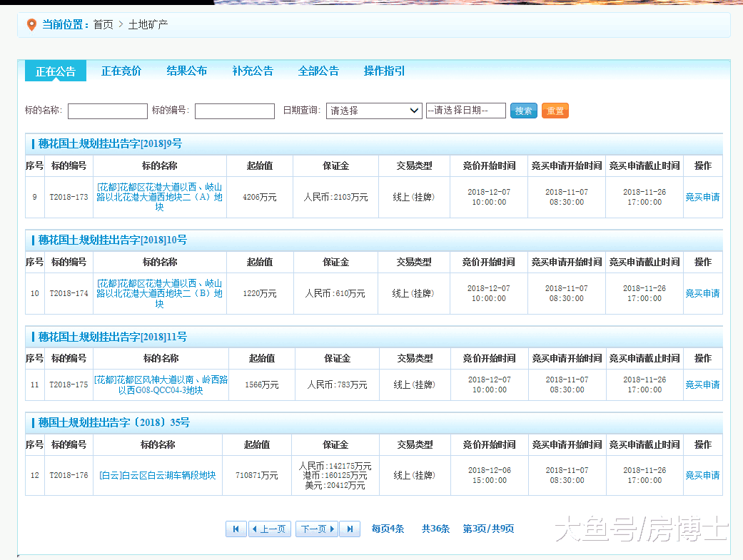Open the --请选择日期-- date picker field

466,111
